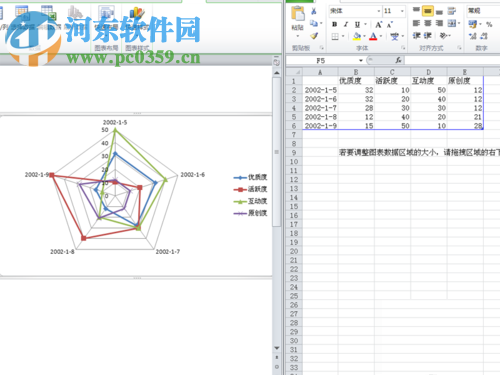Screen dimensions: 500x375
Task: Click the 原创度 legend entry in chart
Action: click(x=250, y=213)
